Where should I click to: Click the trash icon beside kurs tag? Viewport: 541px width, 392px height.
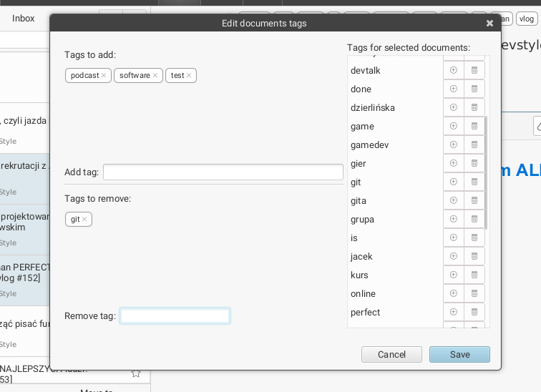[474, 275]
